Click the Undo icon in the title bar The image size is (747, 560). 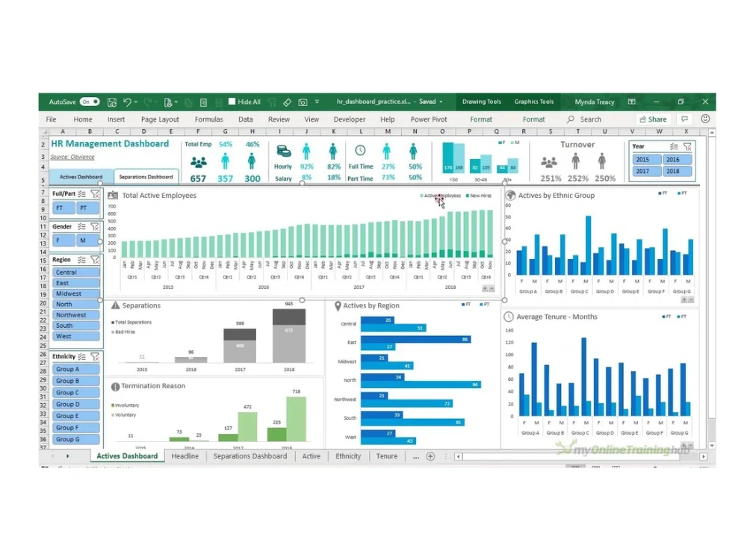tap(127, 102)
